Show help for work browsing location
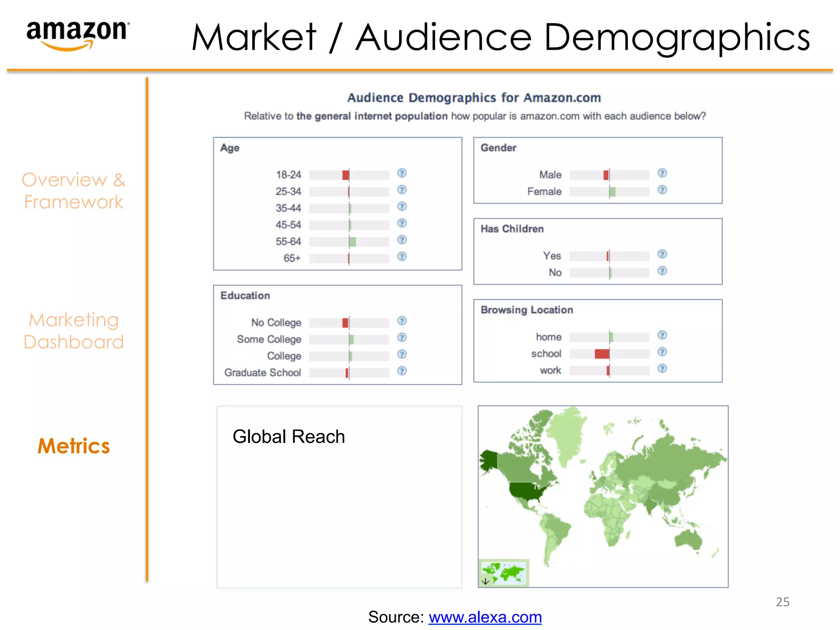 pyautogui.click(x=662, y=369)
